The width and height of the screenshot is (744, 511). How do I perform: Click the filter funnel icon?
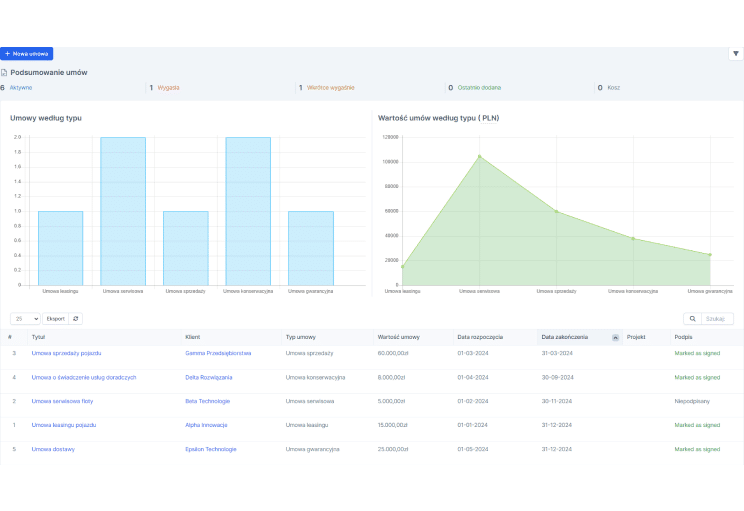point(735,54)
